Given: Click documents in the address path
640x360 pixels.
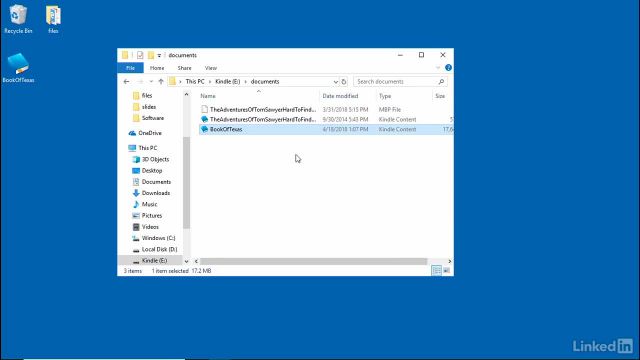Looking at the screenshot, I should (x=265, y=82).
